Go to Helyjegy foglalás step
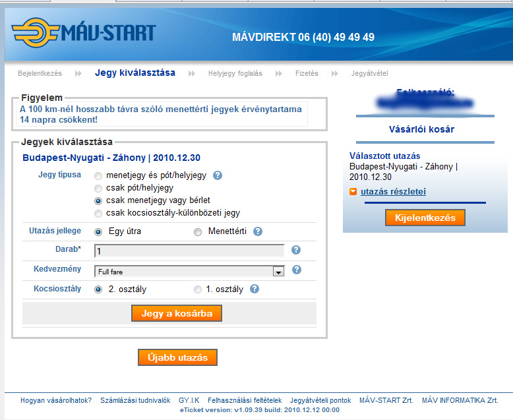This screenshot has width=513, height=420. [x=235, y=73]
